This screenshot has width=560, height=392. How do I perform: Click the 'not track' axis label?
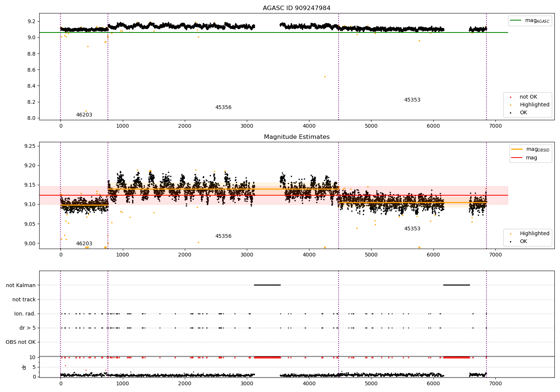24,299
